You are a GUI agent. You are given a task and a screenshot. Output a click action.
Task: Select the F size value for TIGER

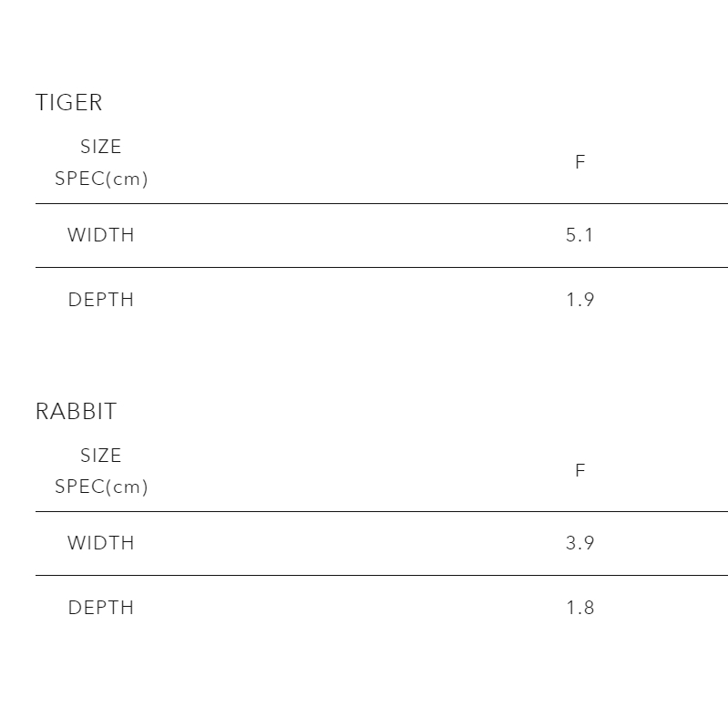[x=579, y=162]
